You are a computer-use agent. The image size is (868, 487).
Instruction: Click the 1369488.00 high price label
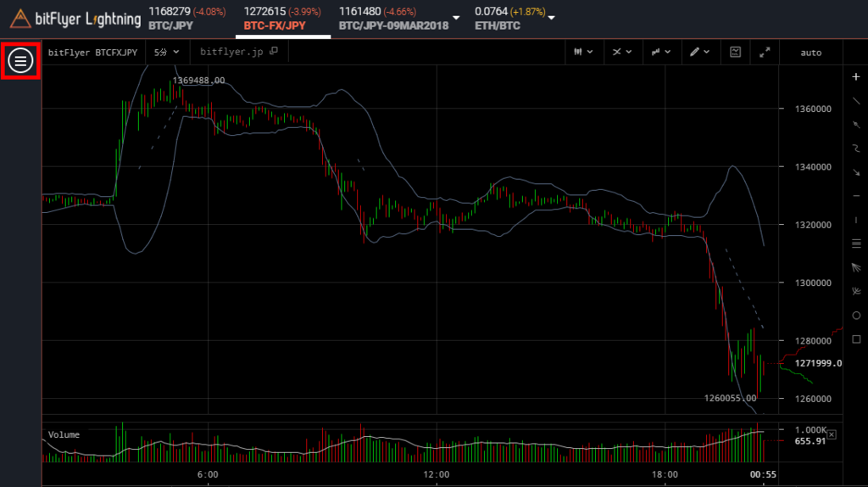(x=198, y=81)
